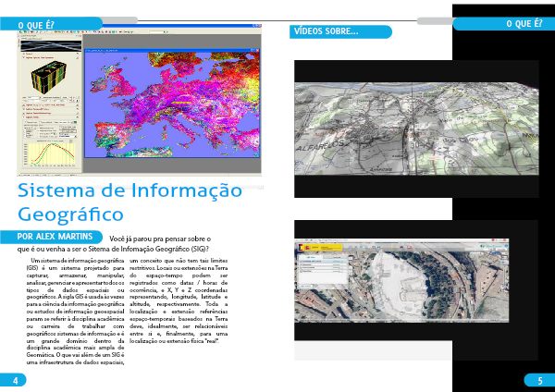This screenshot has height=392, width=555.
Task: Click the red and green line chart in the GIS screenshot
Action: pos(50,153)
